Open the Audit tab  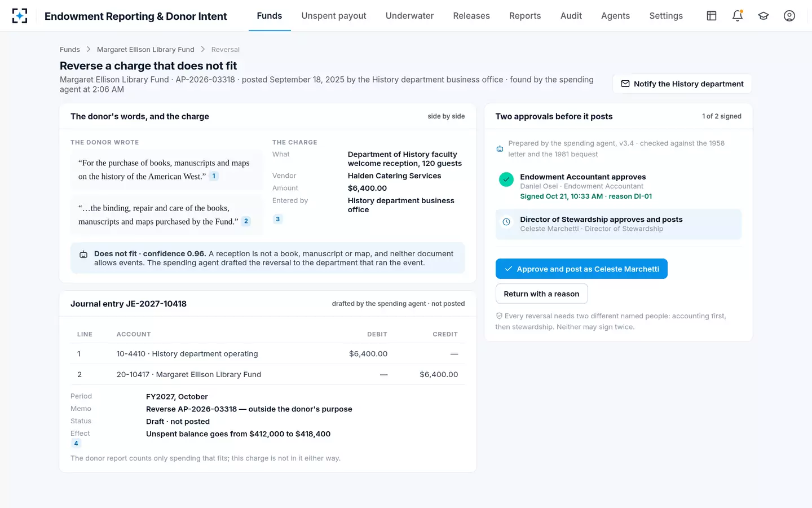tap(571, 16)
